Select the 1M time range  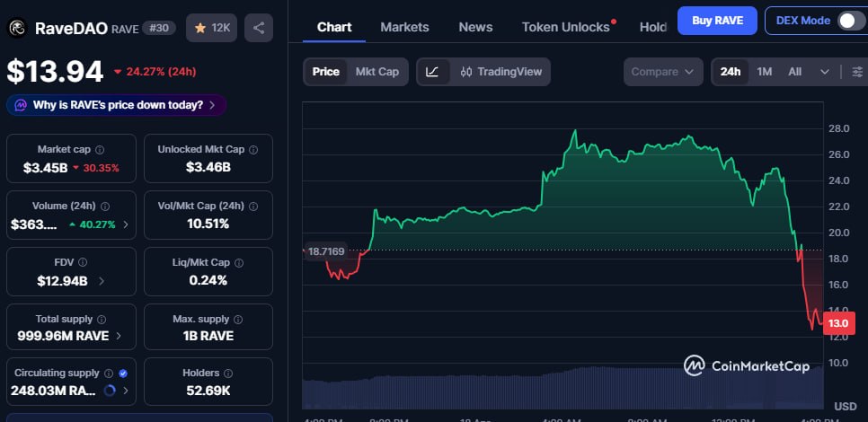764,72
